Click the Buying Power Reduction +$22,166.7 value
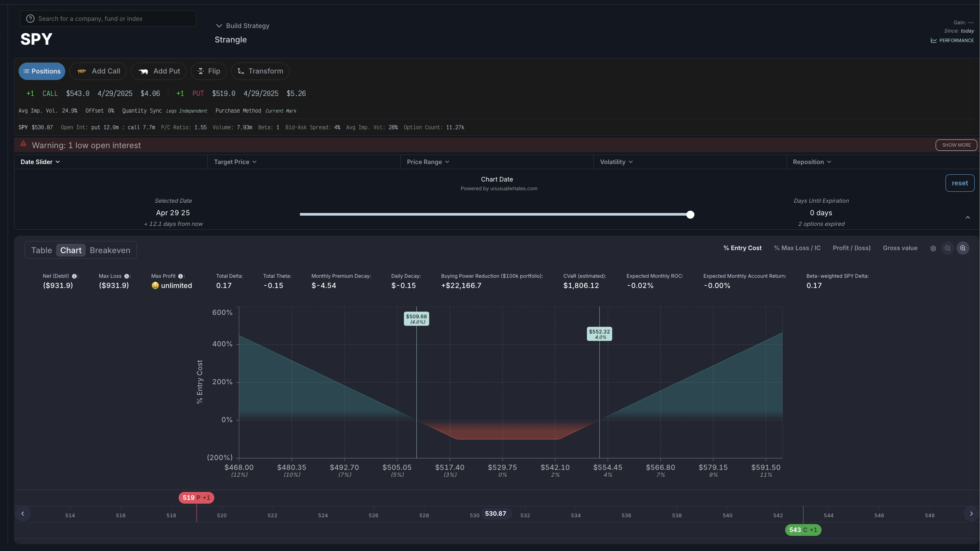980x551 pixels. point(461,286)
